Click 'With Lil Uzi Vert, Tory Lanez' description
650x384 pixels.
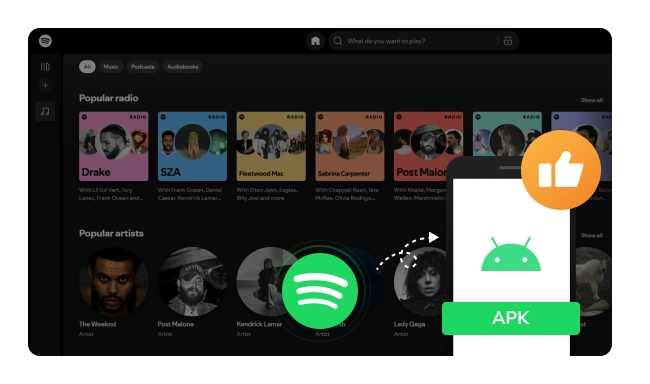pos(111,194)
